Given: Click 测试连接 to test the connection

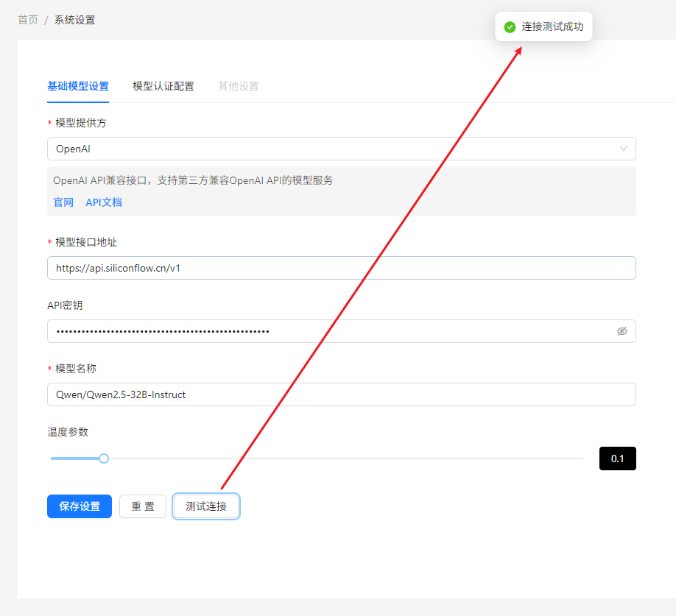Looking at the screenshot, I should pyautogui.click(x=206, y=506).
